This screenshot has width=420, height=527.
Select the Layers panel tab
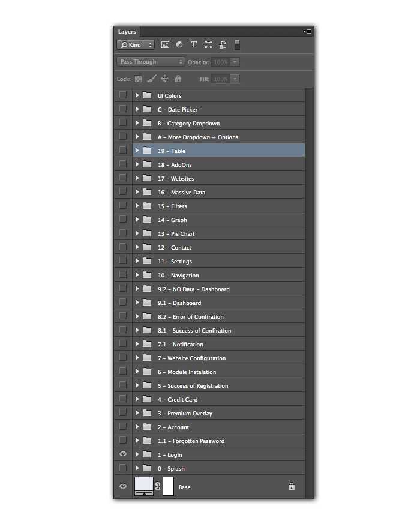(127, 32)
